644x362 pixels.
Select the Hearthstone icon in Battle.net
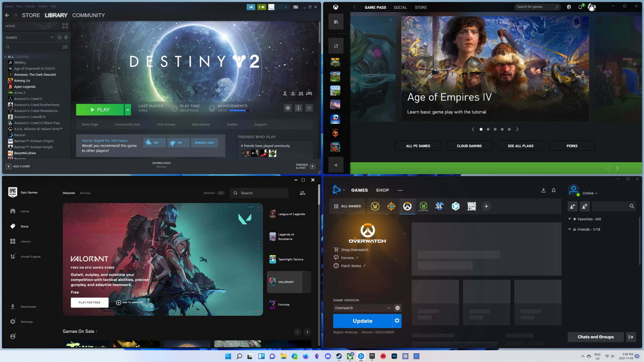click(391, 206)
